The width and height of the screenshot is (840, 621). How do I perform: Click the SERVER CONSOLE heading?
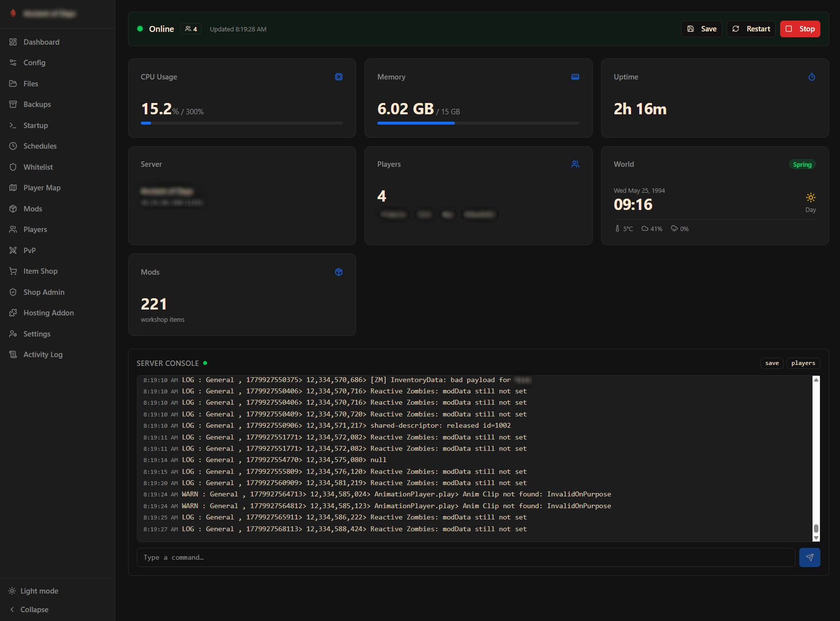pos(167,363)
